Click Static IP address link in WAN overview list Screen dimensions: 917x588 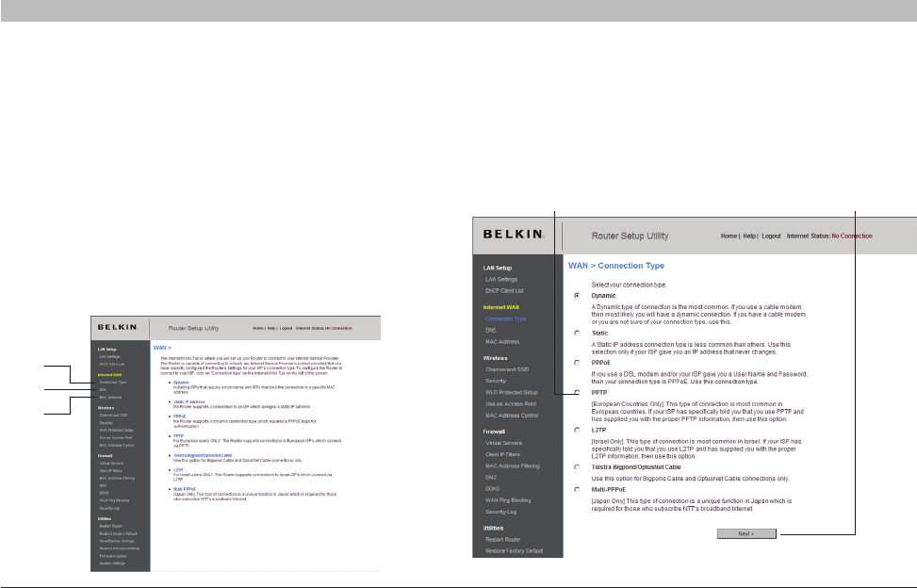tap(188, 402)
